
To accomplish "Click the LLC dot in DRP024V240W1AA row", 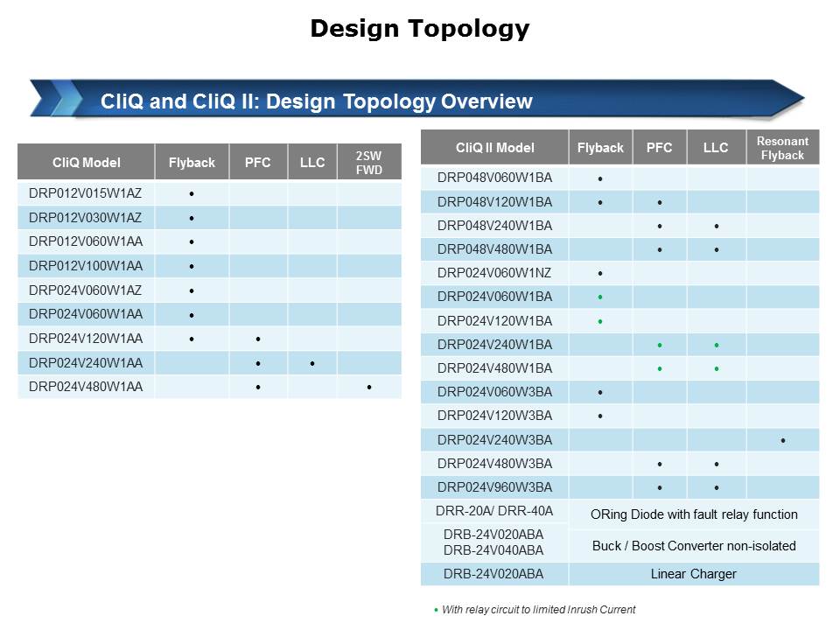I will [x=312, y=363].
